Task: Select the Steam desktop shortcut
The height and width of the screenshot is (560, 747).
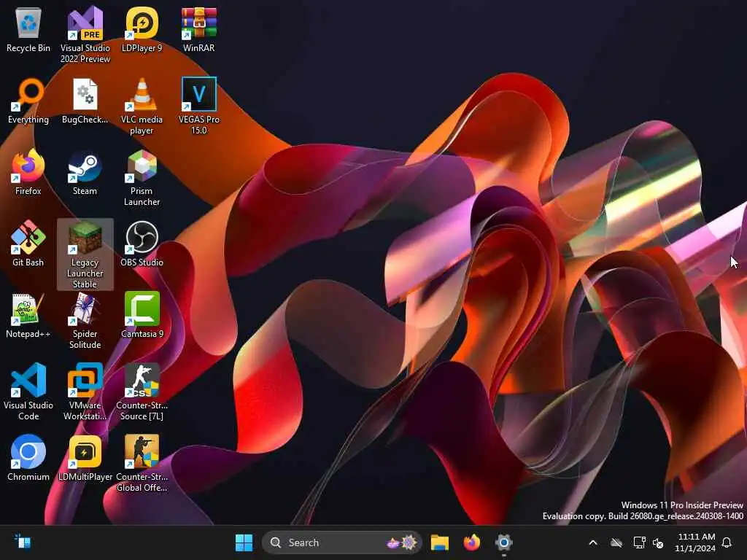Action: (x=85, y=173)
